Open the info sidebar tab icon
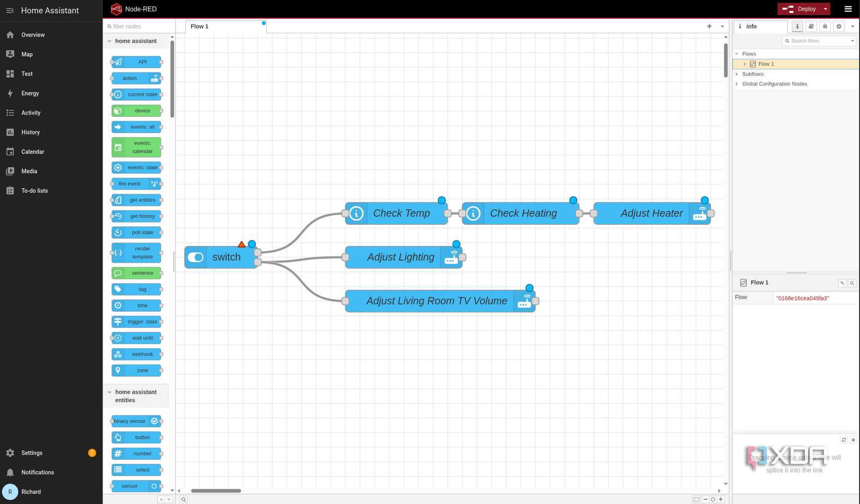Image resolution: width=860 pixels, height=504 pixels. [x=797, y=27]
